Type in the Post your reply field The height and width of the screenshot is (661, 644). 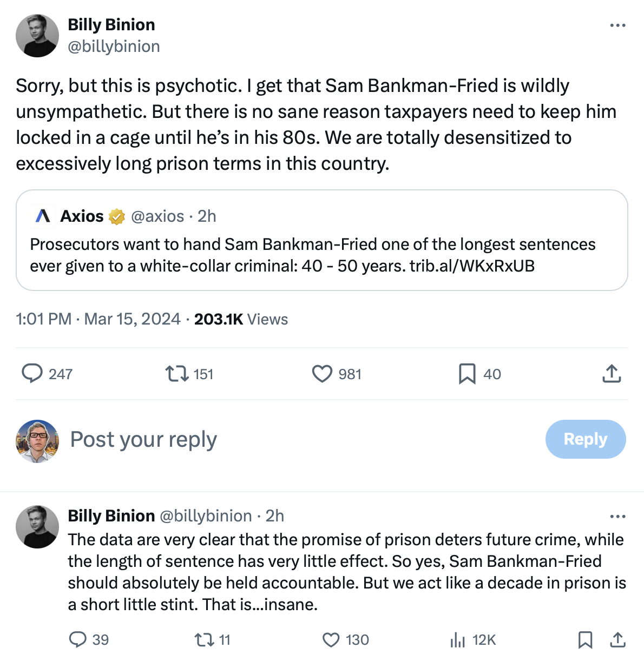tap(271, 439)
